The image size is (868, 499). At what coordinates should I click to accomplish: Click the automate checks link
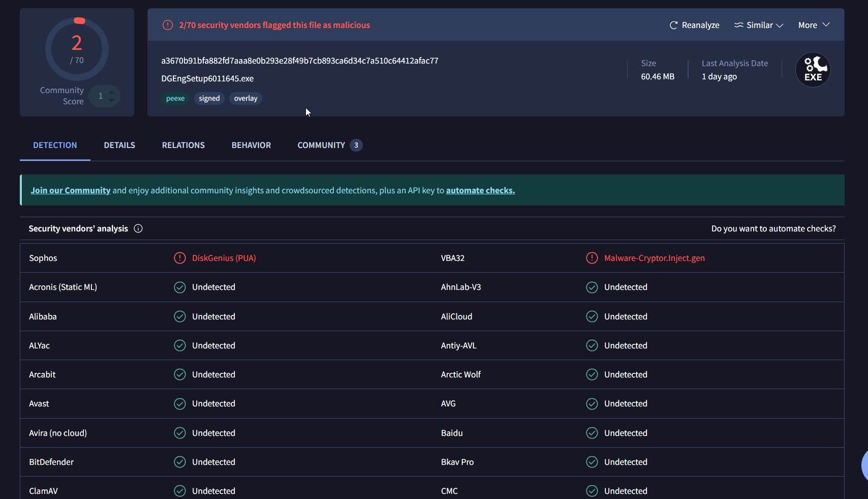click(480, 190)
